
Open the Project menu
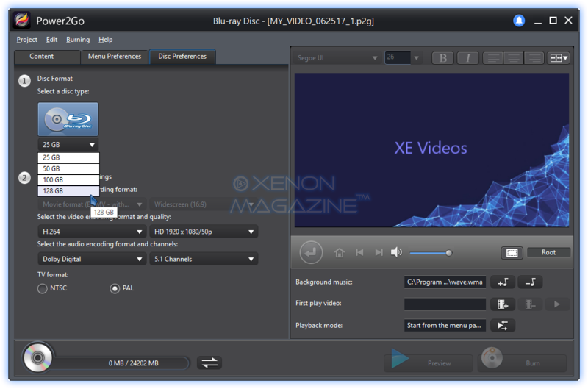click(26, 40)
